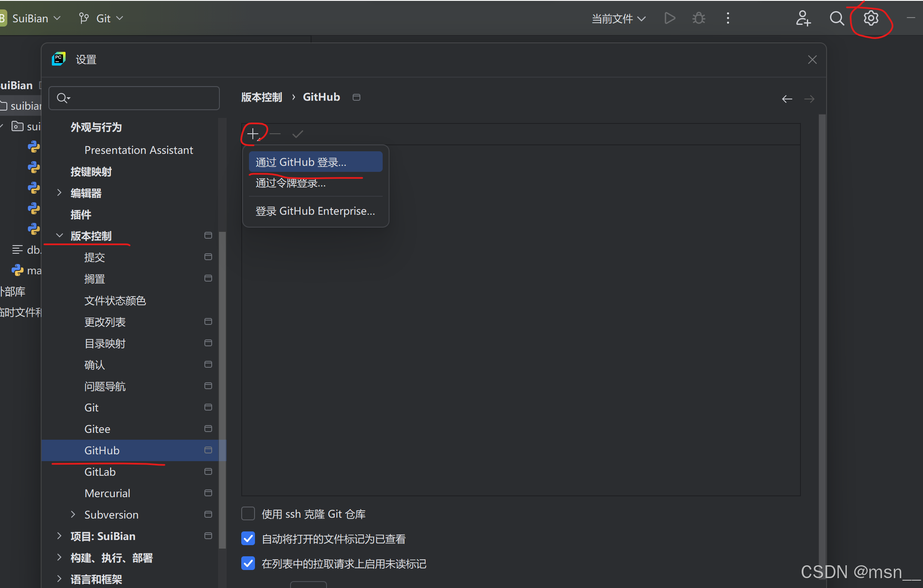Expand the 编辑器 settings node

[59, 193]
